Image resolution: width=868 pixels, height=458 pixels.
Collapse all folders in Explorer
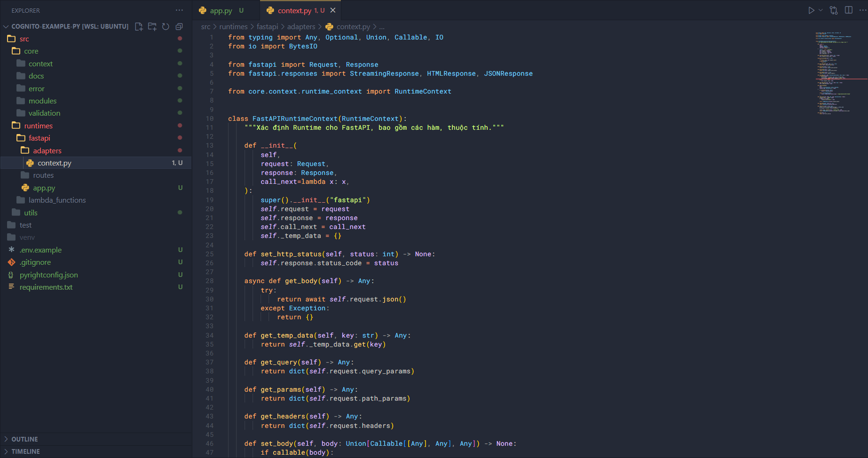(x=179, y=27)
